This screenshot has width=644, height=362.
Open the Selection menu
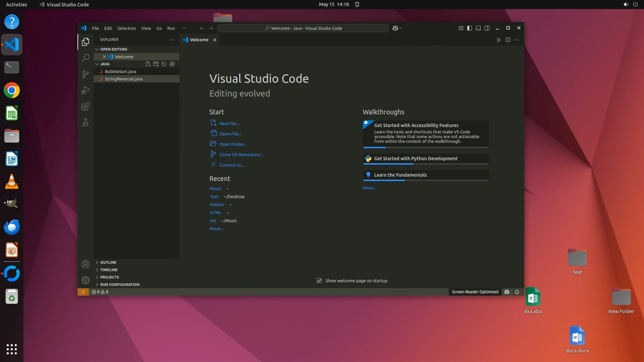point(126,28)
